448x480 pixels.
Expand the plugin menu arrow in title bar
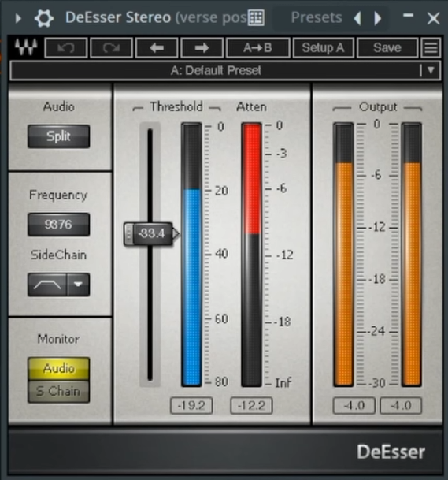(x=18, y=18)
